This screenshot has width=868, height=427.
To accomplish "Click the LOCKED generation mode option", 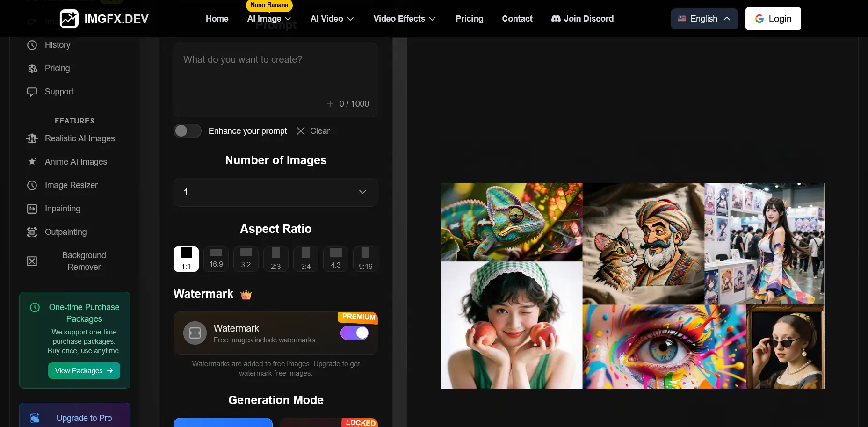I will tap(329, 422).
